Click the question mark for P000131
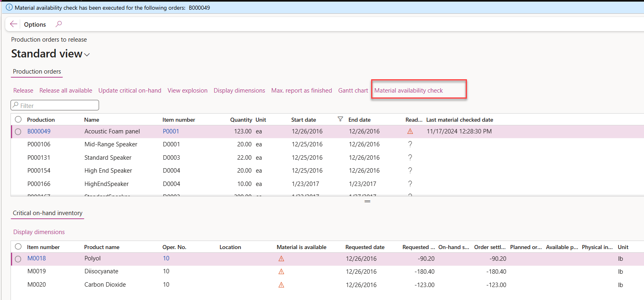The image size is (644, 300). click(410, 158)
